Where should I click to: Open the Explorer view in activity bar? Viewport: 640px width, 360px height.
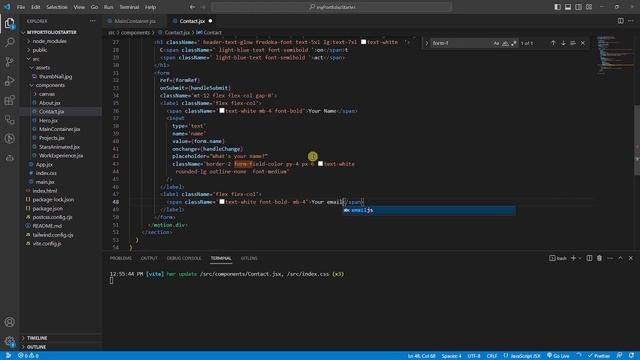point(9,23)
